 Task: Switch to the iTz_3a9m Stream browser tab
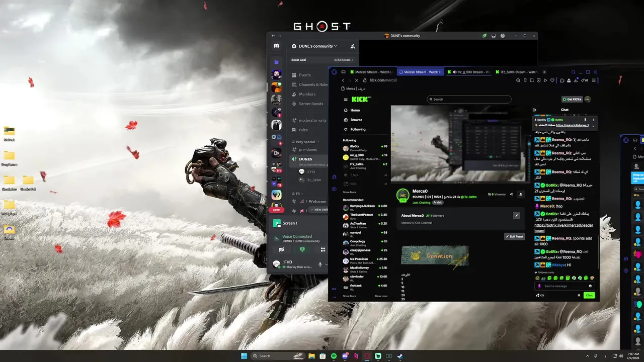517,72
